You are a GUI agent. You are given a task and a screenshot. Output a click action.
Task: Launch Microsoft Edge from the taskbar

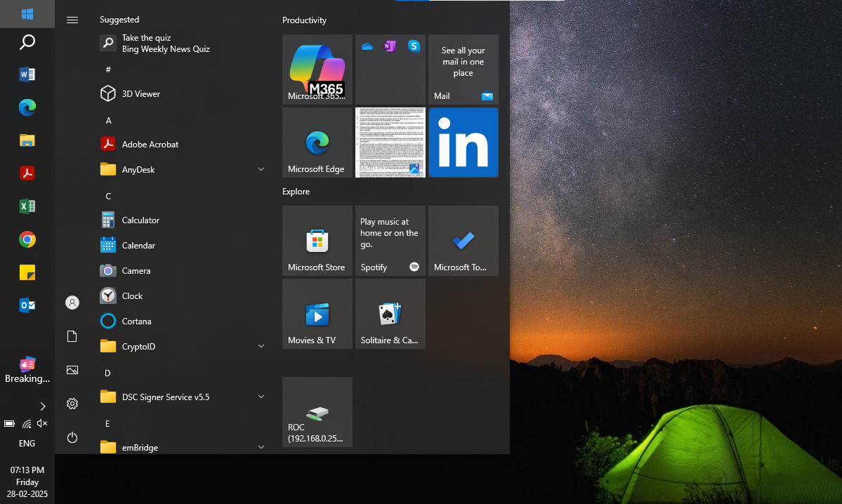point(27,107)
